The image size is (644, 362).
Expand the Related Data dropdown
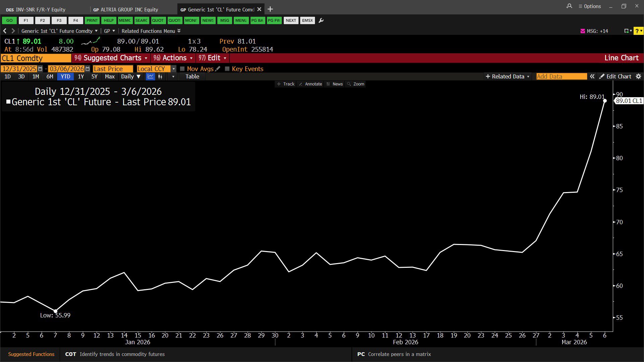tap(507, 76)
